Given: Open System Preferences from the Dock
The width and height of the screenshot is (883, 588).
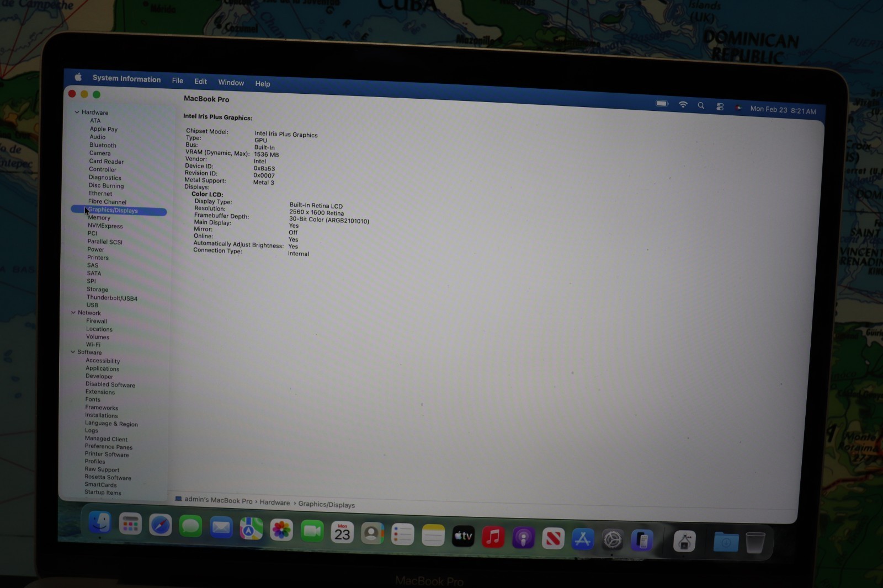Looking at the screenshot, I should click(x=613, y=539).
